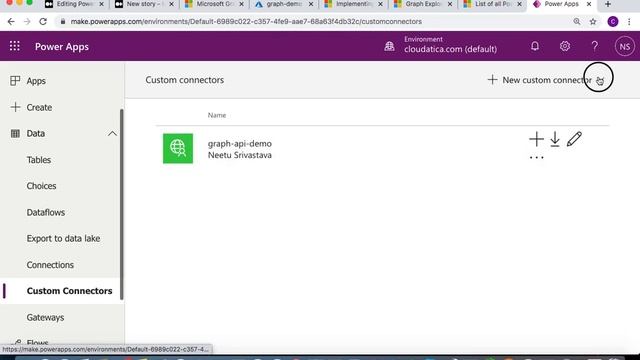The image size is (640, 360).
Task: Create connection plus icon for graph-api-demo
Action: click(x=536, y=139)
